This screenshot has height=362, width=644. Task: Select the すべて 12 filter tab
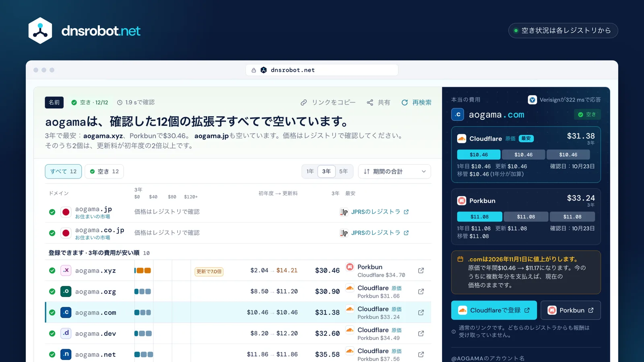(x=63, y=171)
